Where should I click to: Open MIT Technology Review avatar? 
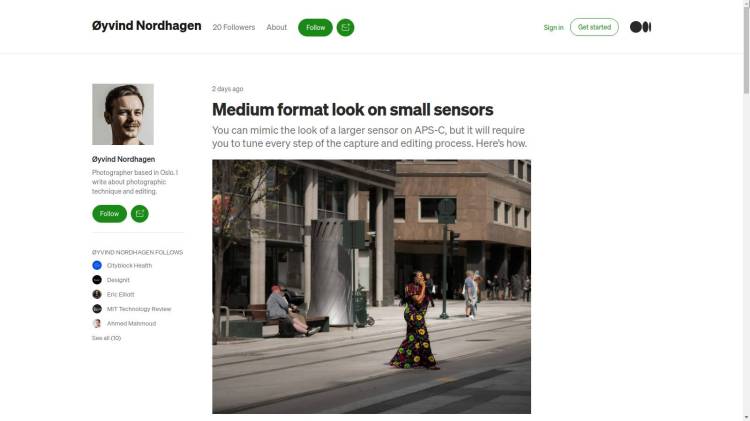(97, 309)
